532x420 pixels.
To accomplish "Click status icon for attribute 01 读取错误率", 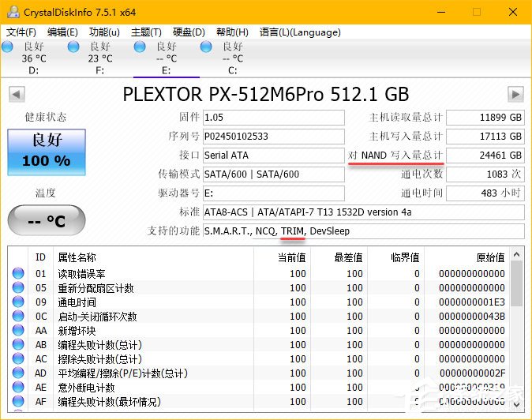I will [x=18, y=273].
